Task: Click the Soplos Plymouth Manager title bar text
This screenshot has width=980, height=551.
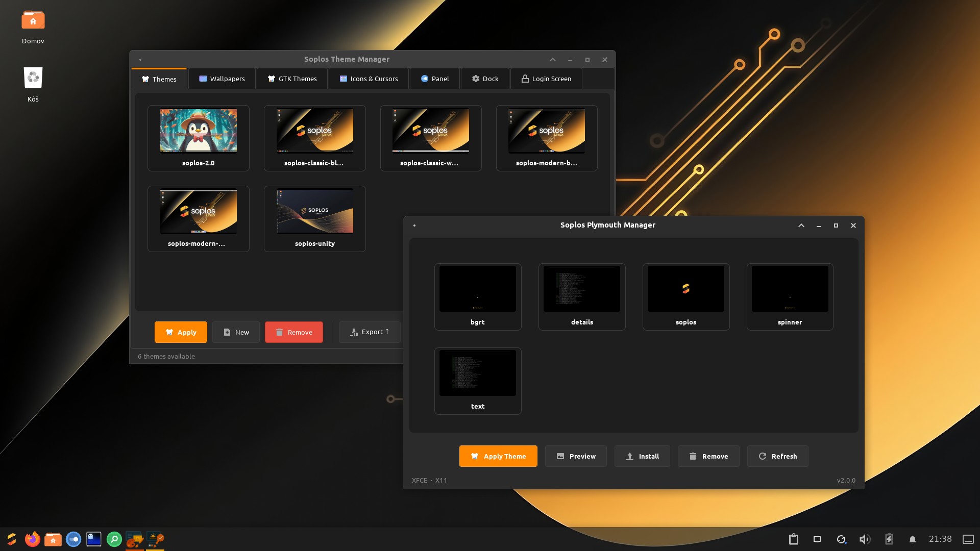Action: (608, 225)
